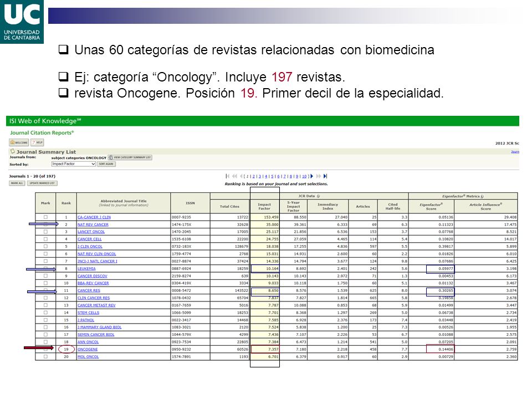Open ONCOGENE journal link
Viewport: 532px width, 399px height.
(88, 350)
